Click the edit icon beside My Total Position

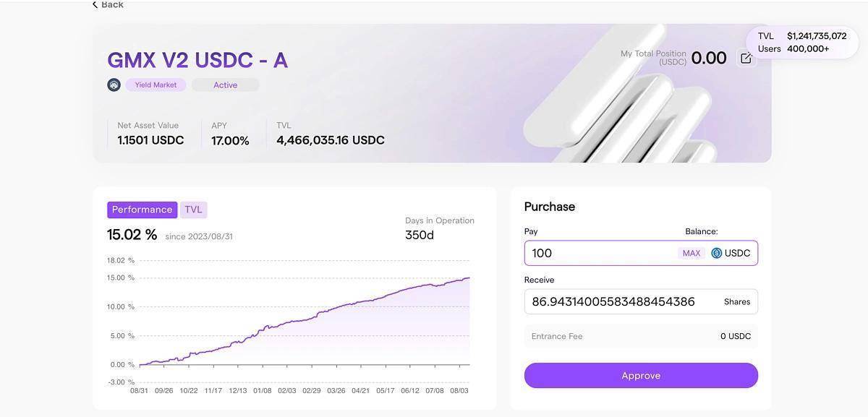pos(746,56)
